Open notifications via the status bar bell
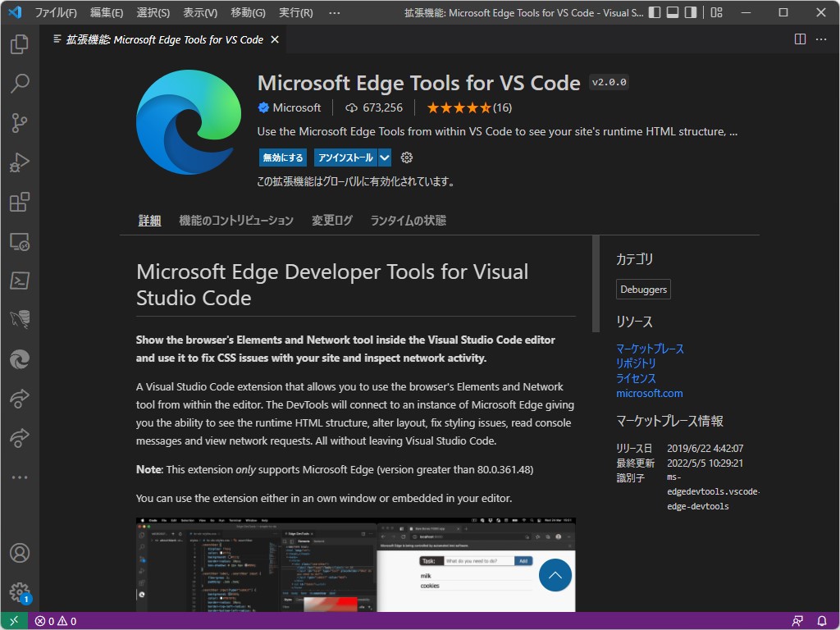The width and height of the screenshot is (840, 630). click(x=822, y=621)
